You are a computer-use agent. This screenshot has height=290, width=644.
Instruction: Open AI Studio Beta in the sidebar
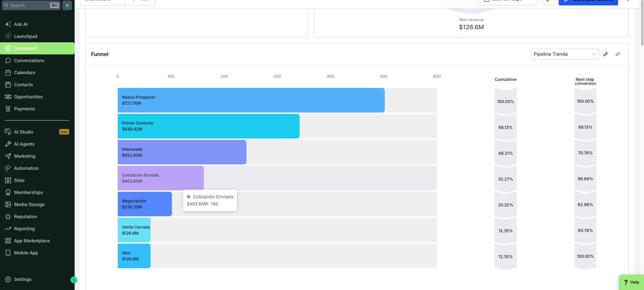(x=37, y=132)
